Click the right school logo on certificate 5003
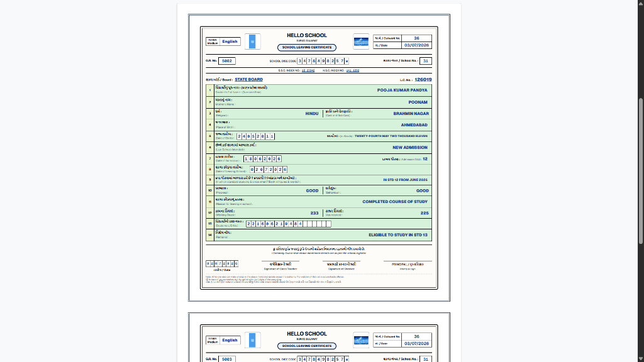644x362 pixels. [361, 340]
